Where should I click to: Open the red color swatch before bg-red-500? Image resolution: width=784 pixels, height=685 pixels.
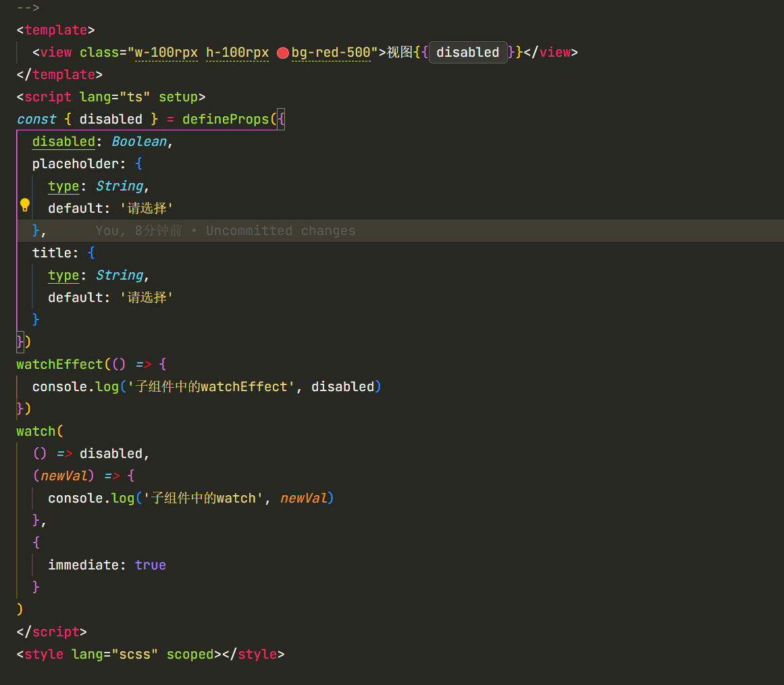point(283,53)
